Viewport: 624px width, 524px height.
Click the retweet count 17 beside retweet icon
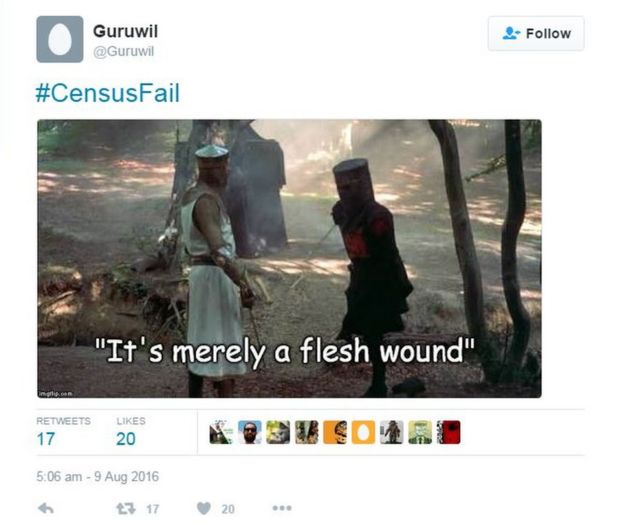pyautogui.click(x=152, y=509)
